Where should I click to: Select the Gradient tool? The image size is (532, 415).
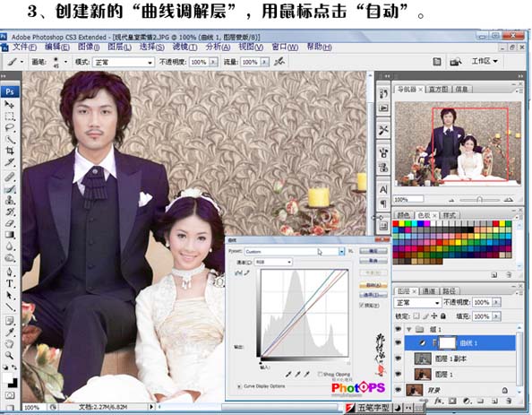coord(10,235)
